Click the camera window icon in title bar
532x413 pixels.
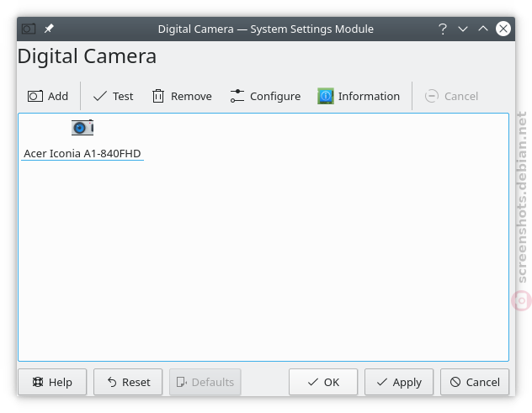[x=29, y=29]
